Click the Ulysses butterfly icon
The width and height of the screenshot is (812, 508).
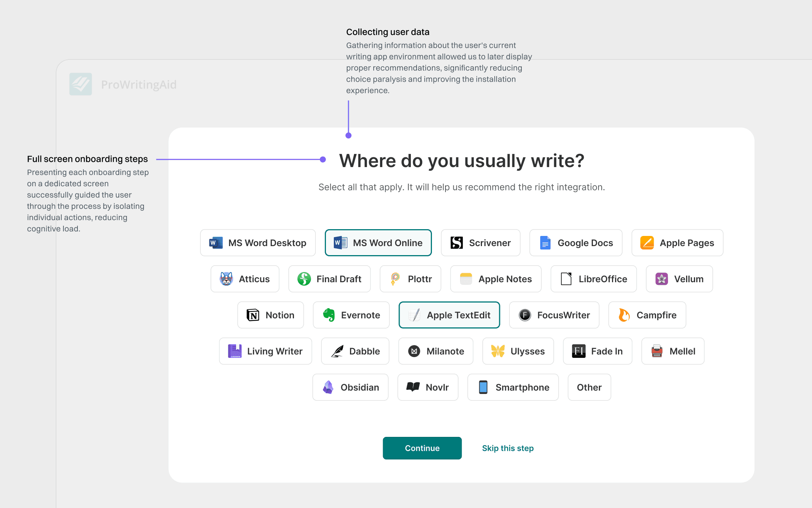click(x=498, y=351)
